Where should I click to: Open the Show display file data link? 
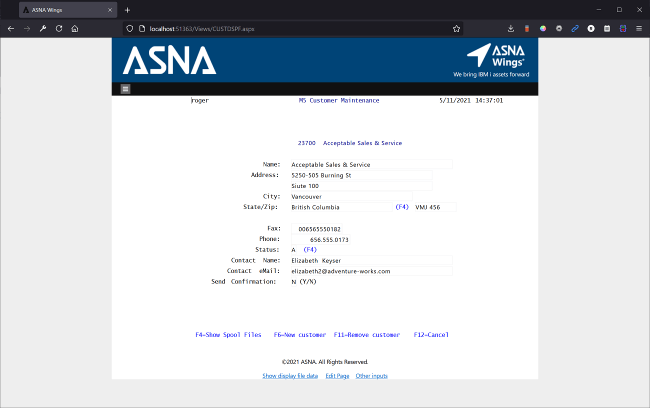pos(290,376)
